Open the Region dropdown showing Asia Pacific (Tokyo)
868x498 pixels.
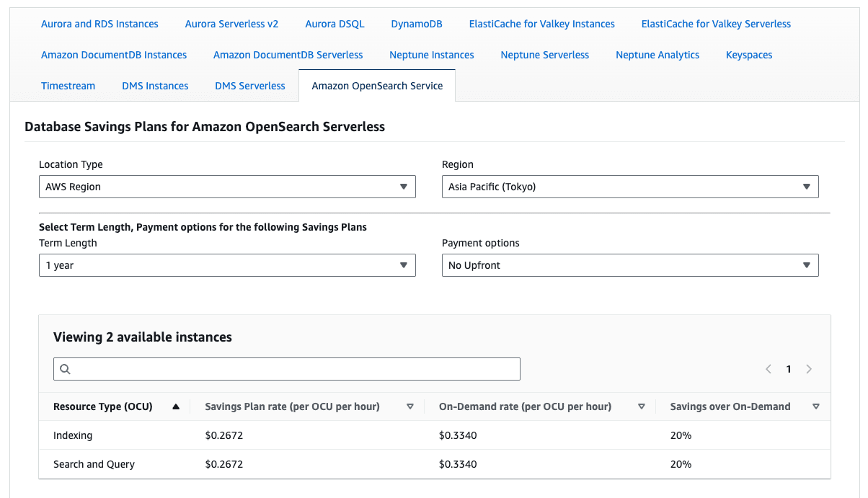point(630,187)
